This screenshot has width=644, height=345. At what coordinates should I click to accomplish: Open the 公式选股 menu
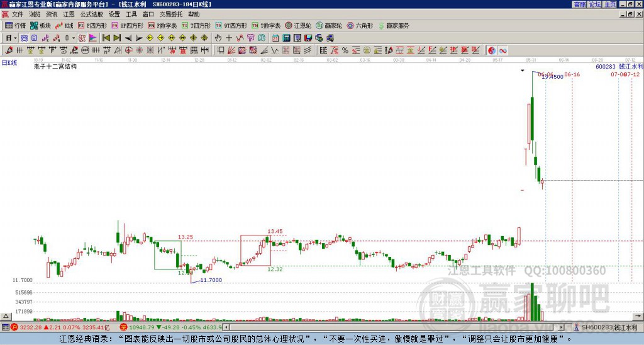pyautogui.click(x=91, y=14)
